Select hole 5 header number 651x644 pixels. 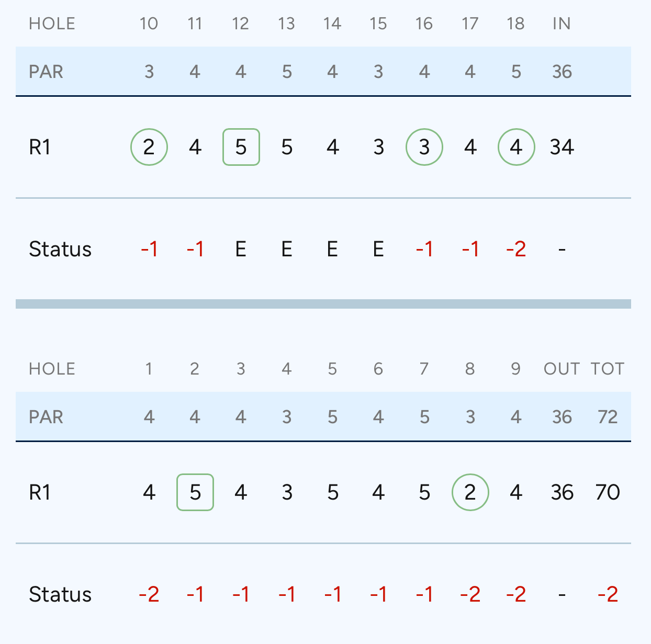332,369
